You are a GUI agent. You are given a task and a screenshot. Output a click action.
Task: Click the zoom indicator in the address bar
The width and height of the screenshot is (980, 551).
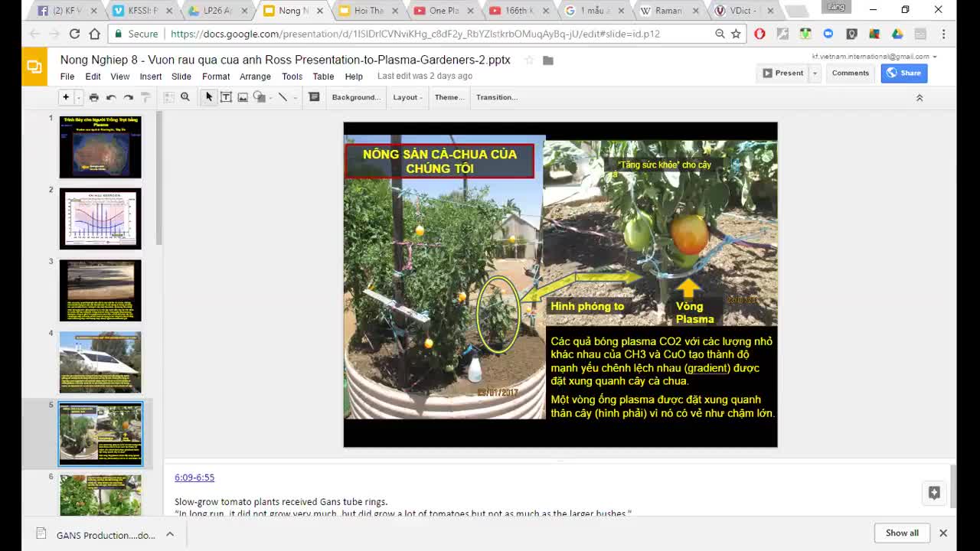point(720,34)
